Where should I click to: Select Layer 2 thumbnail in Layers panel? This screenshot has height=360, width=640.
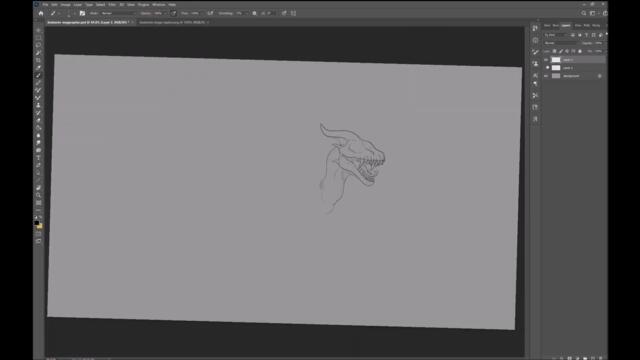pos(556,68)
